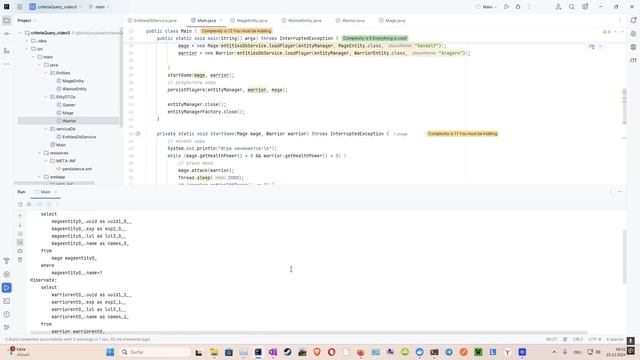Expand the .idea folder
This screenshot has width=640, height=360.
(x=27, y=41)
